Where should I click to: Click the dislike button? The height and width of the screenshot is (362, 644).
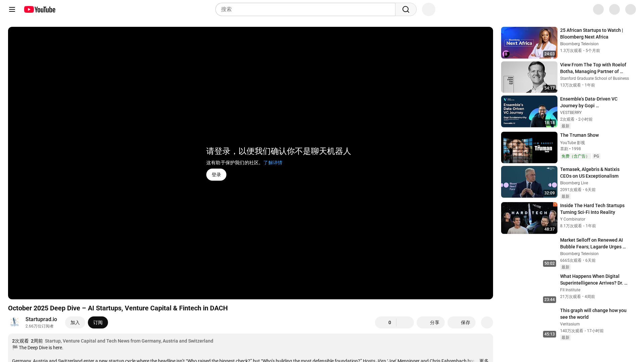tap(405, 322)
